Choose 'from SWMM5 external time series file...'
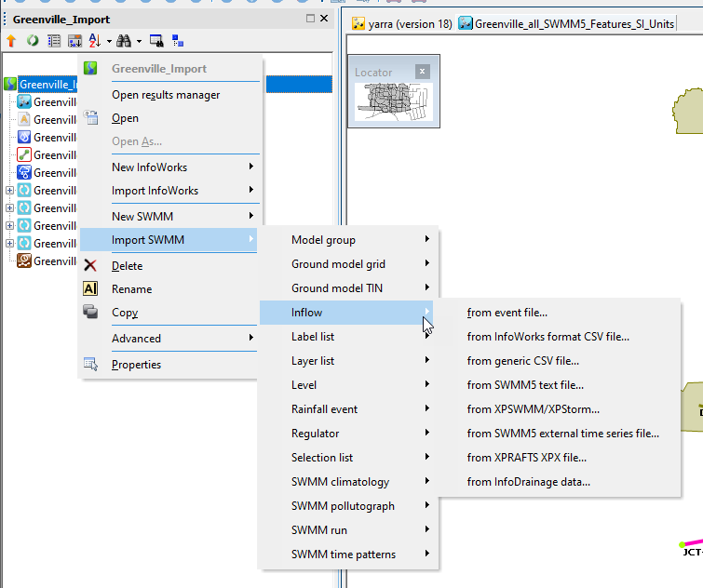The width and height of the screenshot is (703, 588). coord(559,434)
